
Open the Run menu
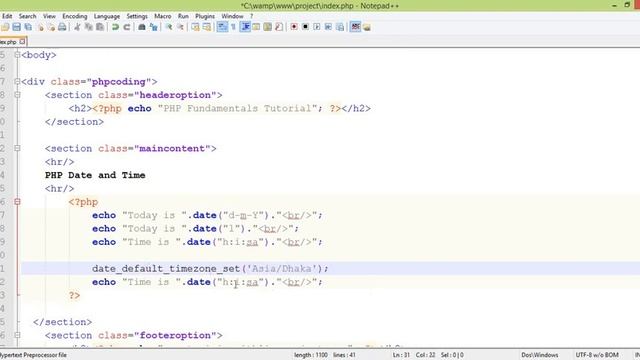point(183,16)
